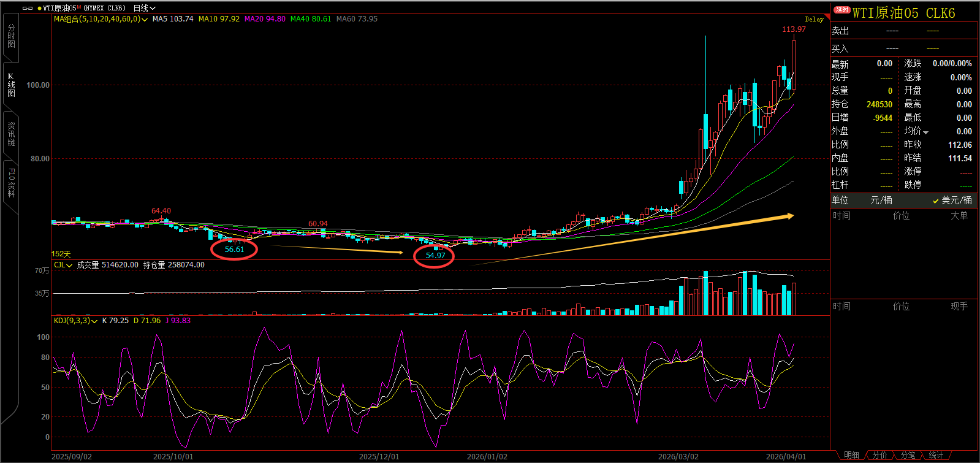980x463 pixels.
Task: Open the F10资料 side tab
Action: (x=11, y=183)
